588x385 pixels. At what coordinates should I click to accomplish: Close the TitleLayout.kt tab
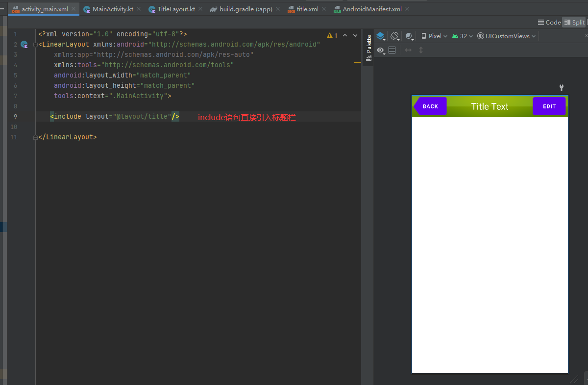pyautogui.click(x=201, y=9)
